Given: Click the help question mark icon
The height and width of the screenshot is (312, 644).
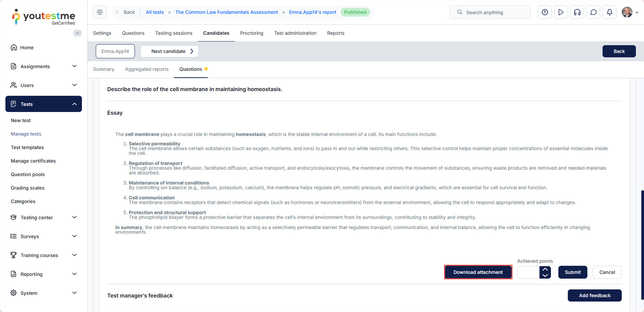Looking at the screenshot, I should click(545, 12).
